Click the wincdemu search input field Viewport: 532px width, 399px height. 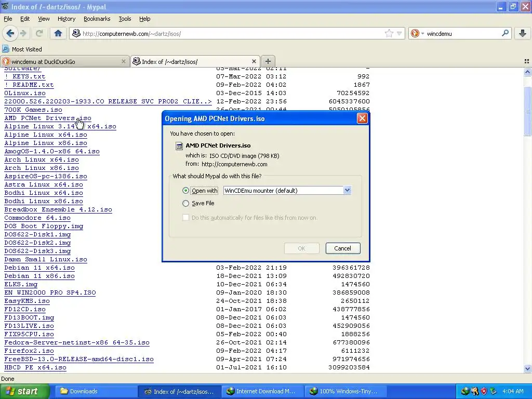tap(463, 34)
